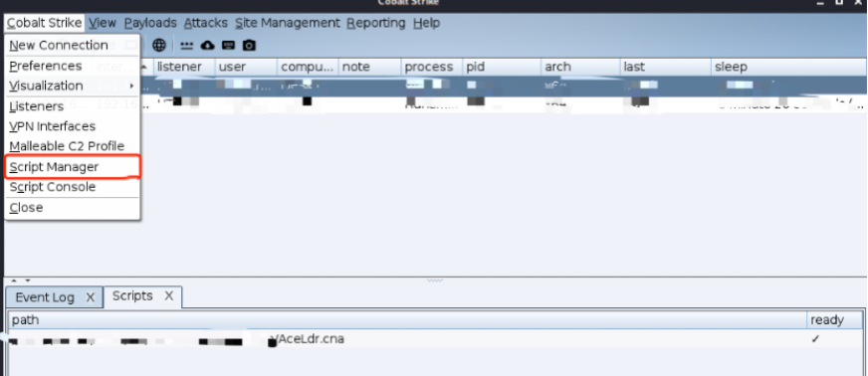This screenshot has width=868, height=376.
Task: Close the Scripts tab
Action: [x=169, y=295]
